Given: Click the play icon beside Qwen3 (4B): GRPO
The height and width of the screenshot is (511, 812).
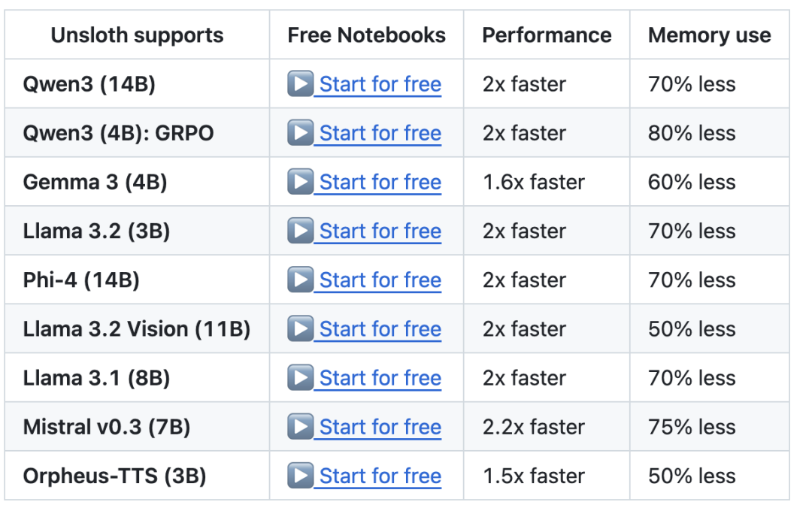Looking at the screenshot, I should coord(300,133).
